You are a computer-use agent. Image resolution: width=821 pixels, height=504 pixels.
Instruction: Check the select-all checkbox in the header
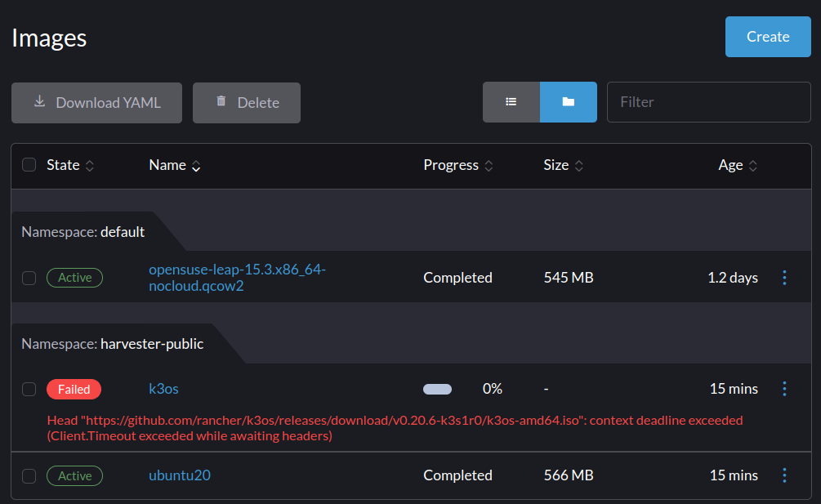[29, 164]
